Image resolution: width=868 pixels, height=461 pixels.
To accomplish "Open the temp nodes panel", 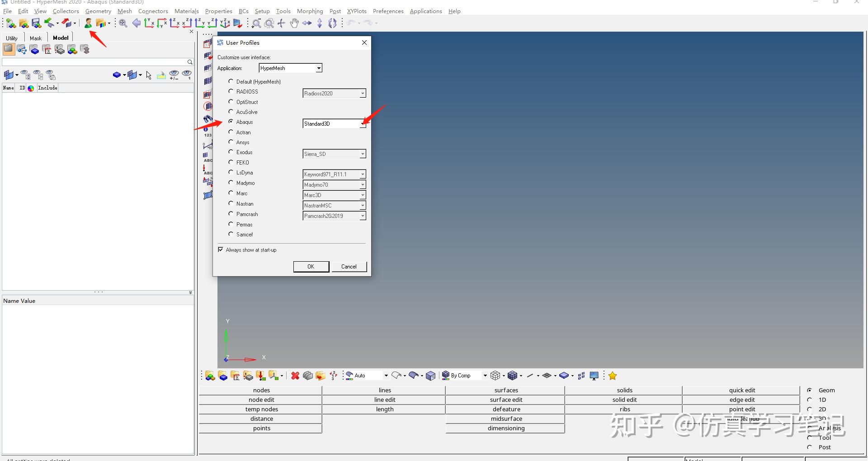I will [261, 409].
